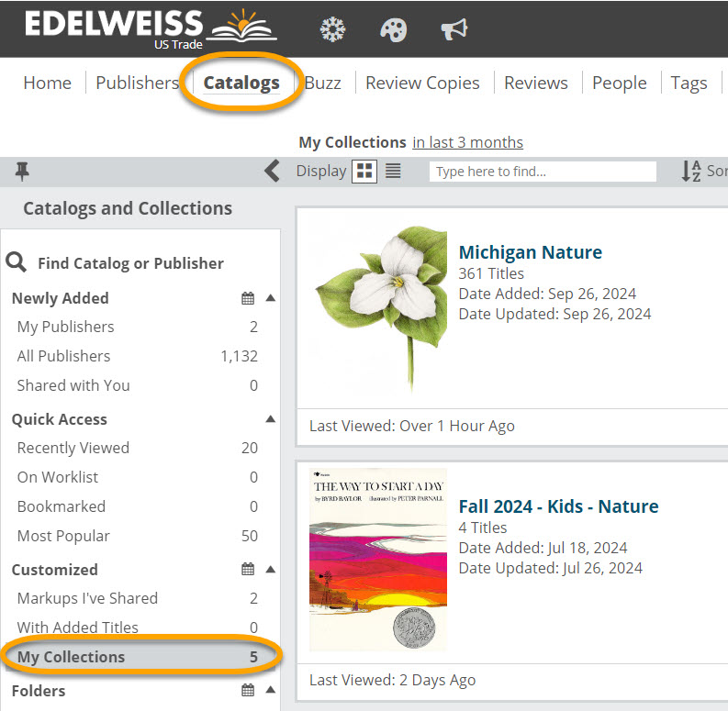Select the Catalogs tab
Viewport: 728px width, 711px height.
click(x=241, y=83)
